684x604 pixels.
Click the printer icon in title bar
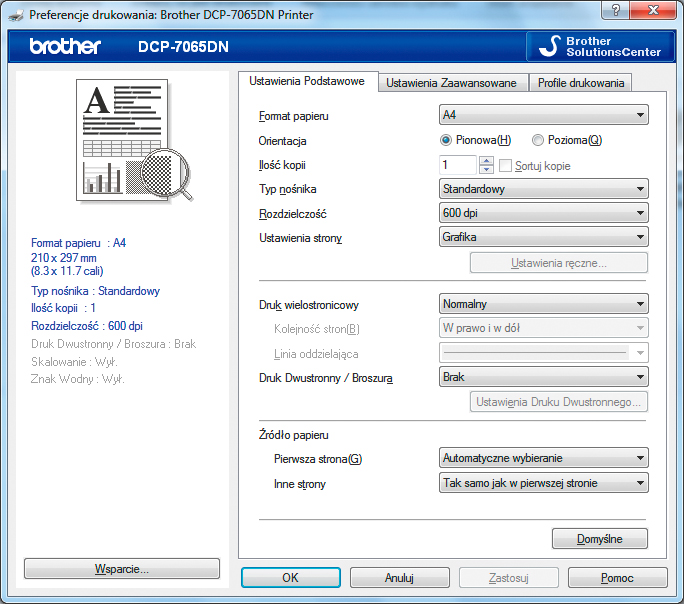[x=15, y=15]
